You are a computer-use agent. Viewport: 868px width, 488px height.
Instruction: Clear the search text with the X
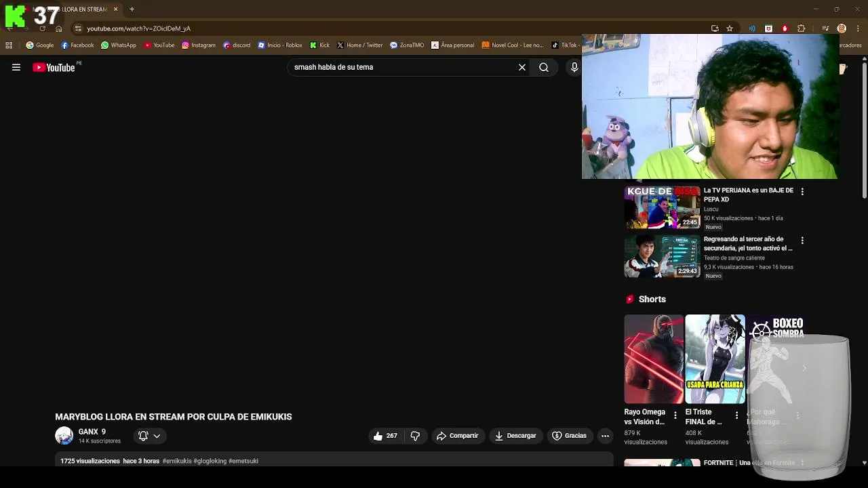pos(522,67)
